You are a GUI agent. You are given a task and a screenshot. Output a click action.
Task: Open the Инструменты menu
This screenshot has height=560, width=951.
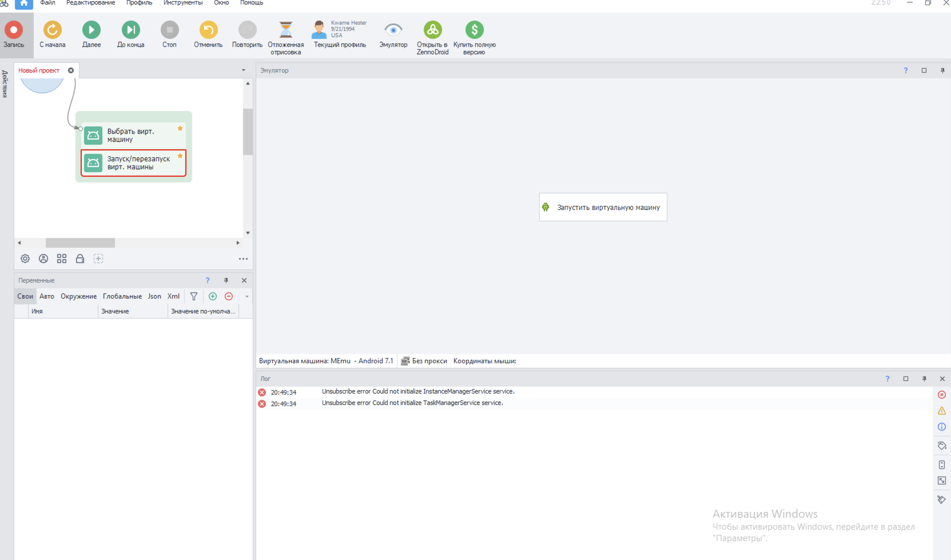tap(183, 3)
